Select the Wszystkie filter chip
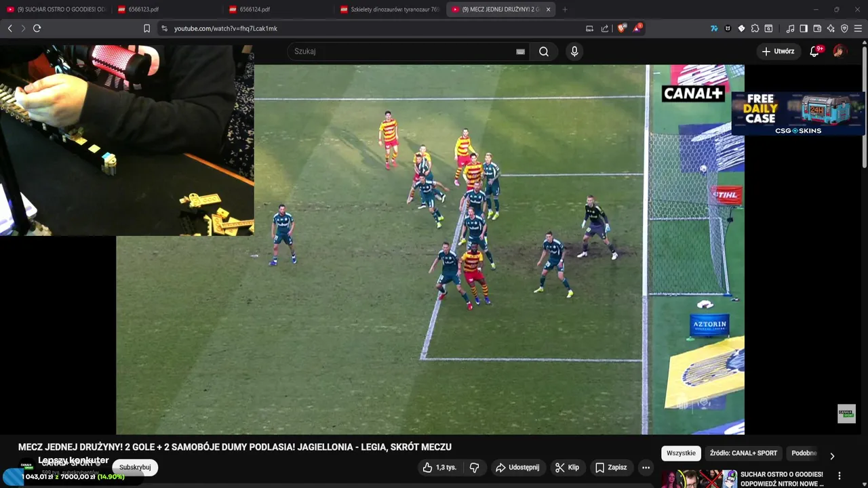Image resolution: width=868 pixels, height=488 pixels. (x=681, y=453)
